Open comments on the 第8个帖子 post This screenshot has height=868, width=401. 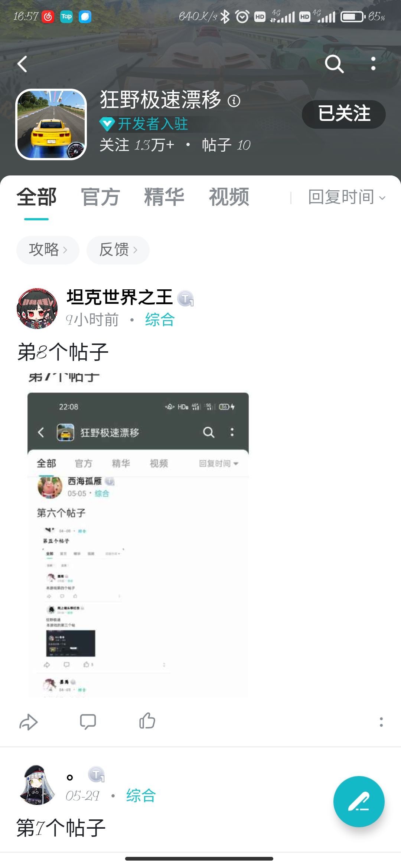(88, 722)
